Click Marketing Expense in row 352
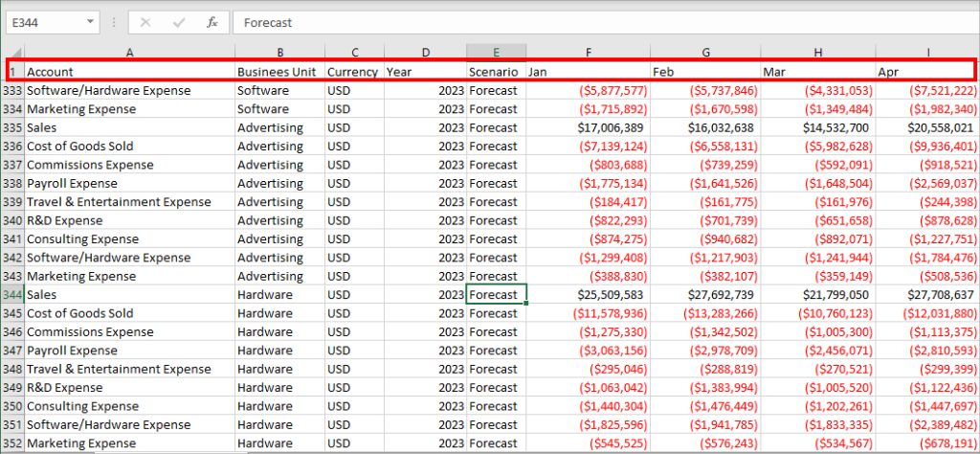This screenshot has height=454, width=980. [x=129, y=443]
